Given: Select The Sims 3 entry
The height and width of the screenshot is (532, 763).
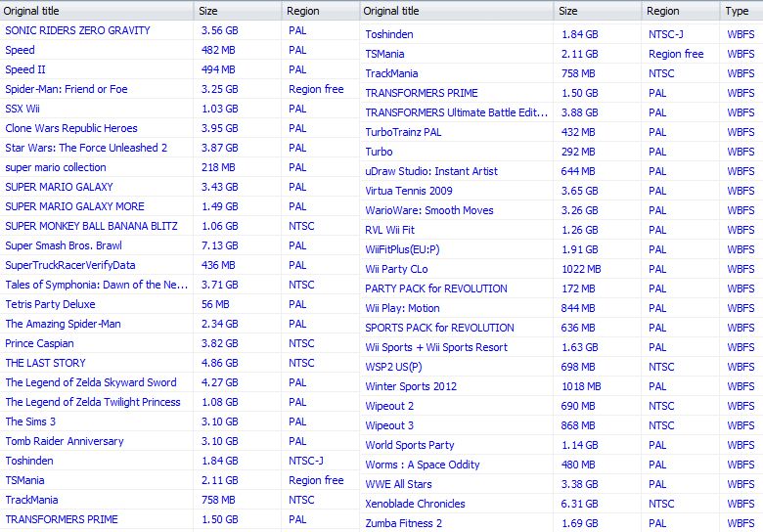Looking at the screenshot, I should tap(30, 421).
